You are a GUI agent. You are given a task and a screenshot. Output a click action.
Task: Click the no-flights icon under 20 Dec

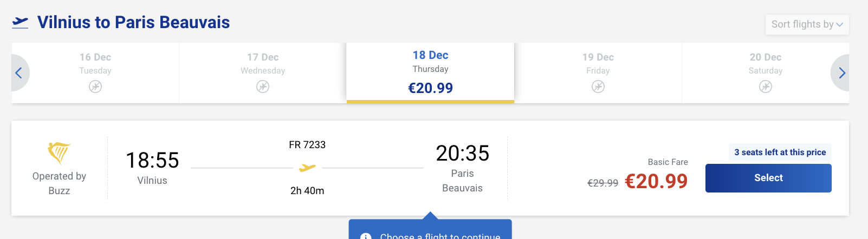coord(766,87)
